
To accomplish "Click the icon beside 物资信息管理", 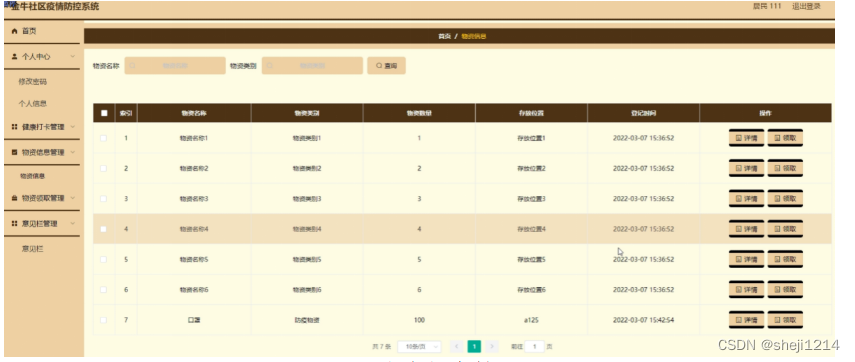I will click(15, 152).
